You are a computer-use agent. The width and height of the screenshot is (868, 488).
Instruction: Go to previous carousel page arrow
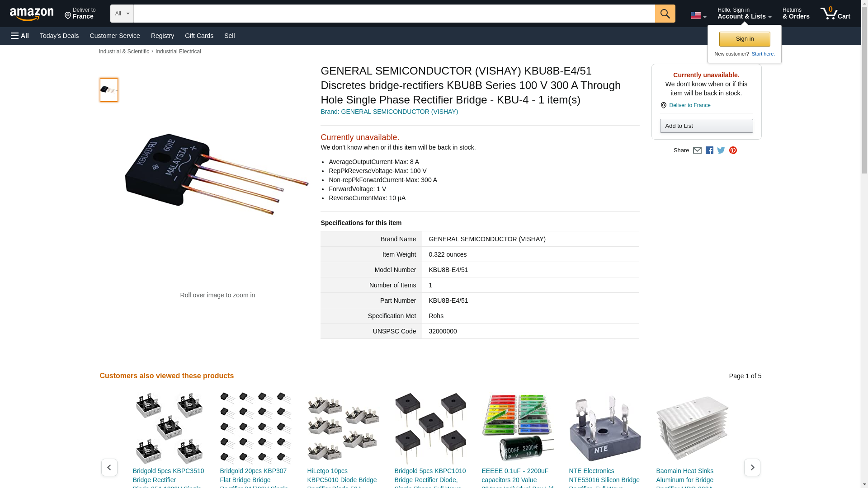109,467
